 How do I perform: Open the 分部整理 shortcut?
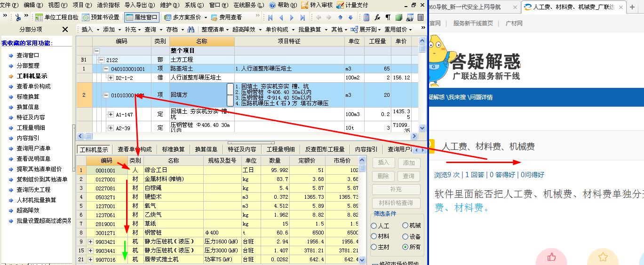coord(28,66)
